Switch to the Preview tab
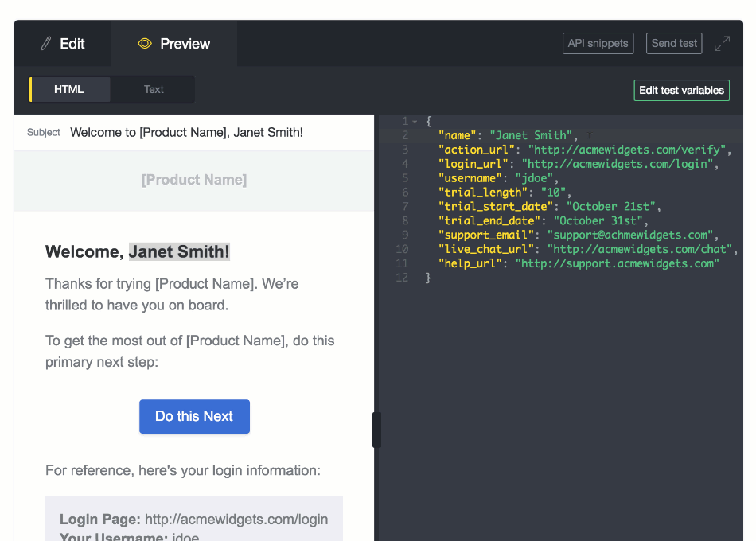Screen dimensions: 756x541 [x=173, y=43]
